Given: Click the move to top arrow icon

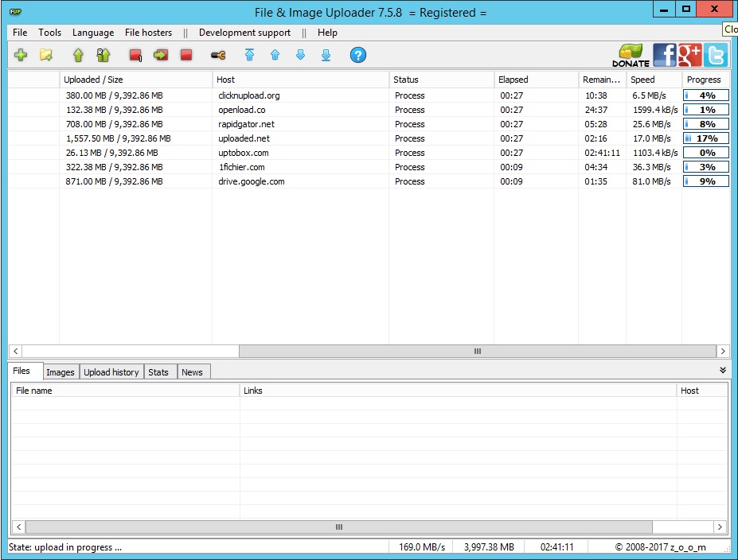Looking at the screenshot, I should pos(250,55).
